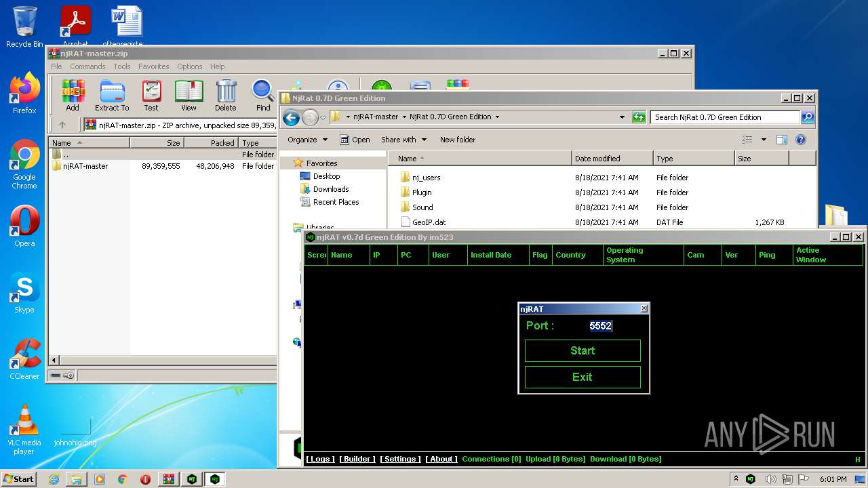Click the Extract To icon in WinRAR
The height and width of the screenshot is (488, 868).
tap(112, 95)
